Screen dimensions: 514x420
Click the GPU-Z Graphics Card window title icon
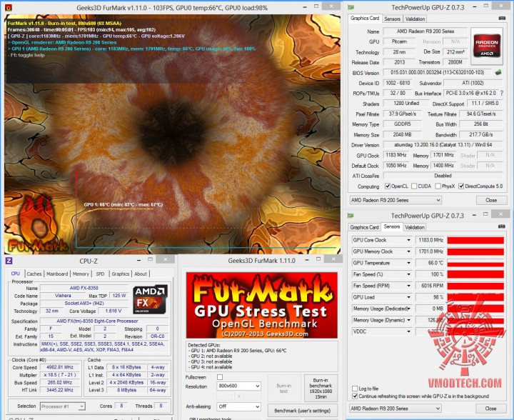(x=351, y=8)
